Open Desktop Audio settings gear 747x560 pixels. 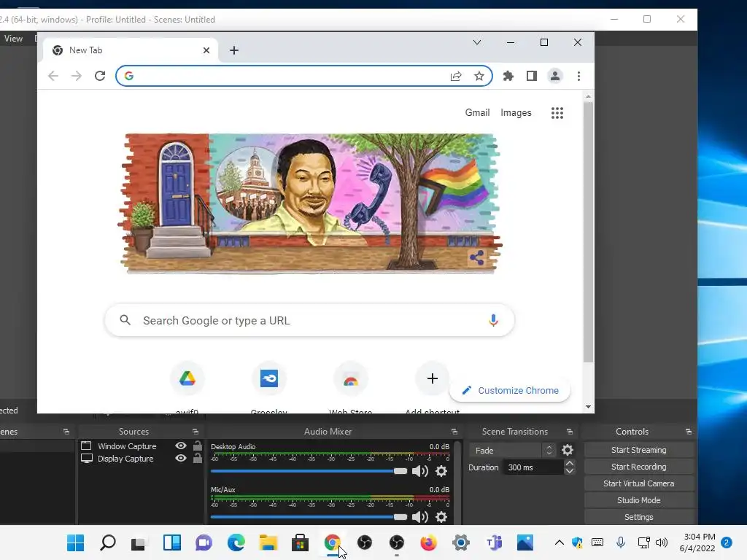click(441, 472)
